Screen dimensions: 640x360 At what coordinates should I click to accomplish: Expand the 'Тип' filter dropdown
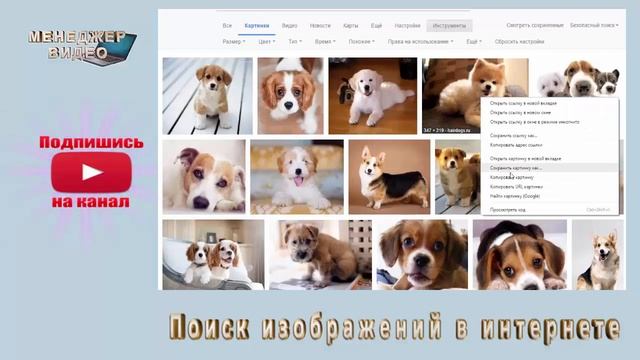click(x=295, y=42)
